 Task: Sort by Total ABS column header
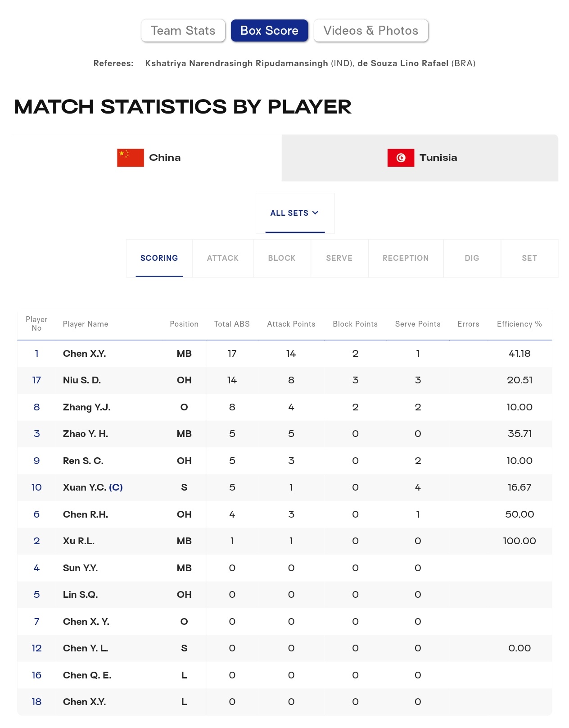(232, 324)
